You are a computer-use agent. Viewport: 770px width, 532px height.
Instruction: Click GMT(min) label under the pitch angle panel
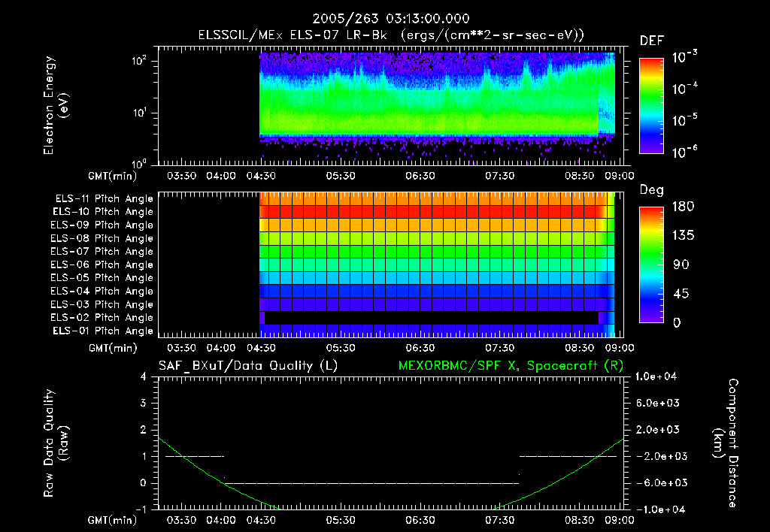click(x=113, y=349)
